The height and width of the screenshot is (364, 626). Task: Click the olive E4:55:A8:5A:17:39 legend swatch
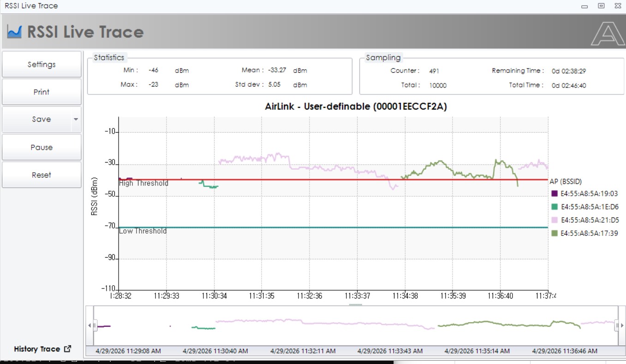(554, 234)
